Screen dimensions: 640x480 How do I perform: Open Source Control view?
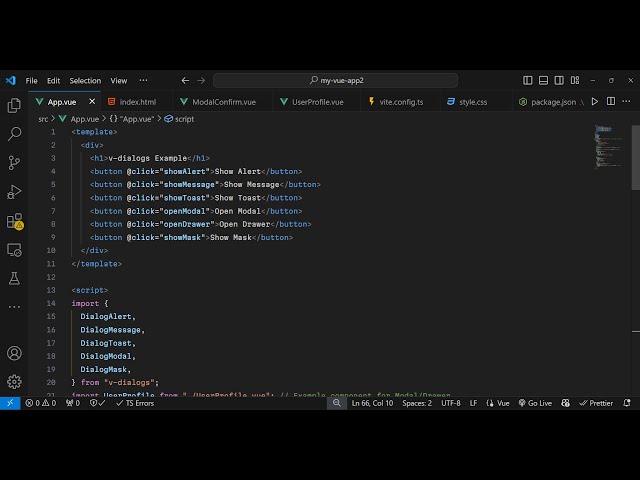[14, 163]
